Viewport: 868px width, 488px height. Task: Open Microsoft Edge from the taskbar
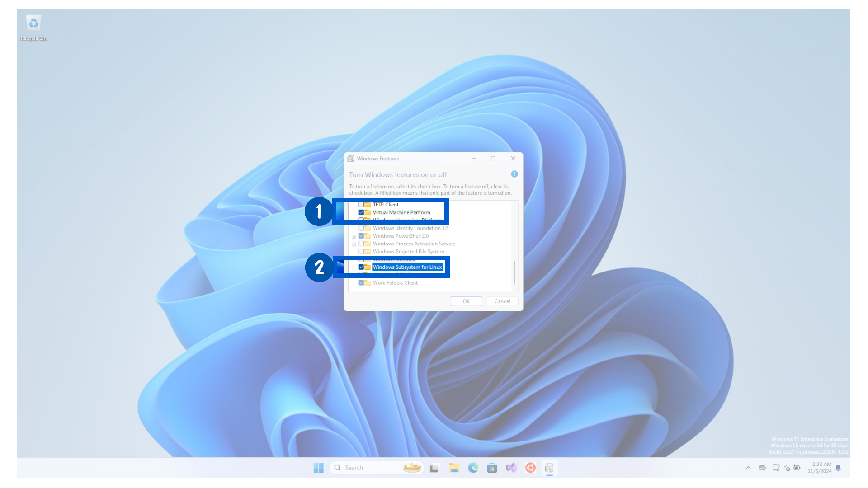[473, 468]
